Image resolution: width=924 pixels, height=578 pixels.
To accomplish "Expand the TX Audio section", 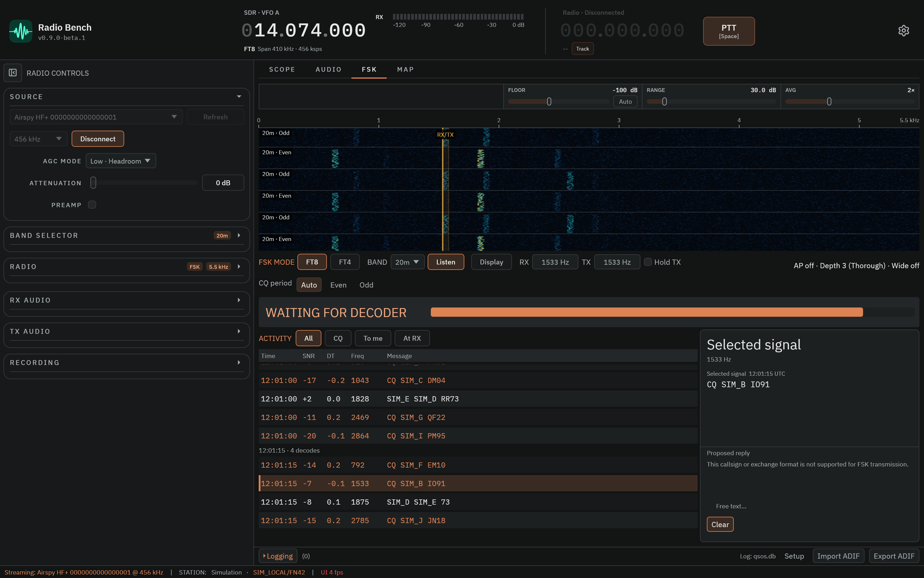I will coord(239,331).
